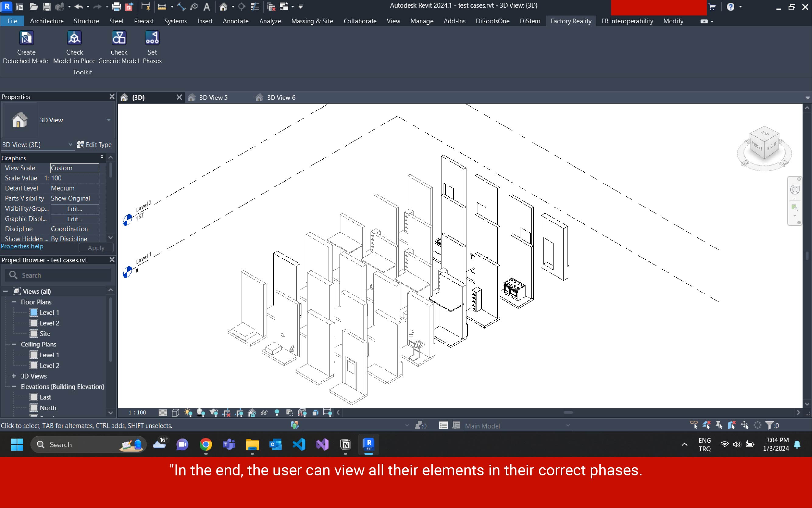Switch to the 3D View 5 tab
Screen dimensions: 812x508
tap(213, 98)
